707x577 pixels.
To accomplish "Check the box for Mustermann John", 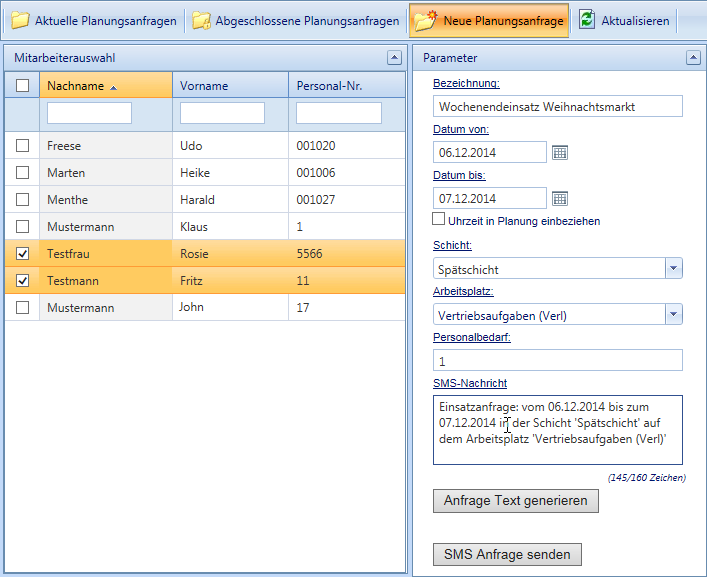I will pos(23,307).
